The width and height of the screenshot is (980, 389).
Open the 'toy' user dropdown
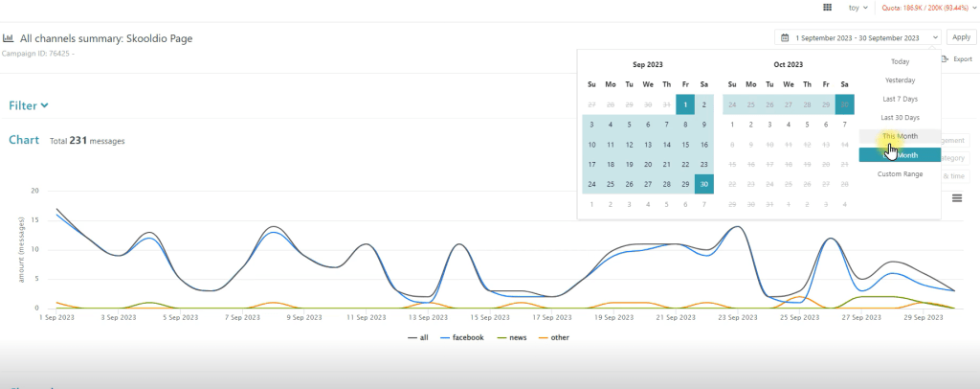[x=858, y=8]
